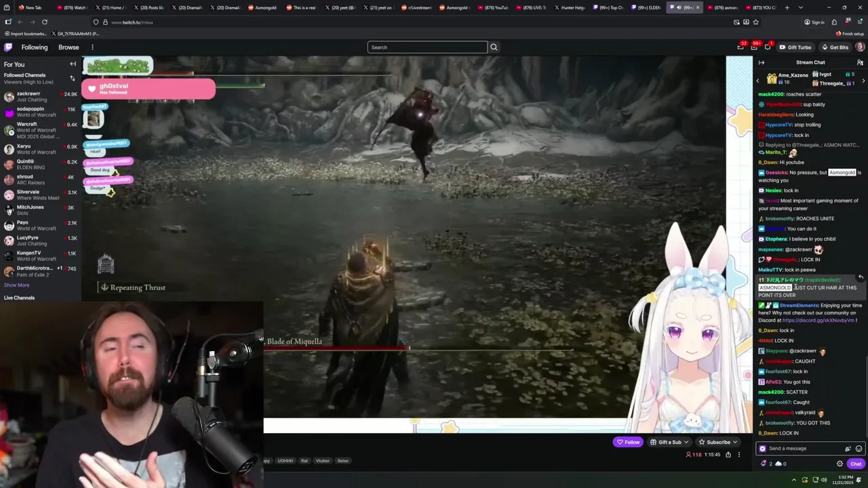Show next gift leaderboard entry arrow

[x=863, y=81]
